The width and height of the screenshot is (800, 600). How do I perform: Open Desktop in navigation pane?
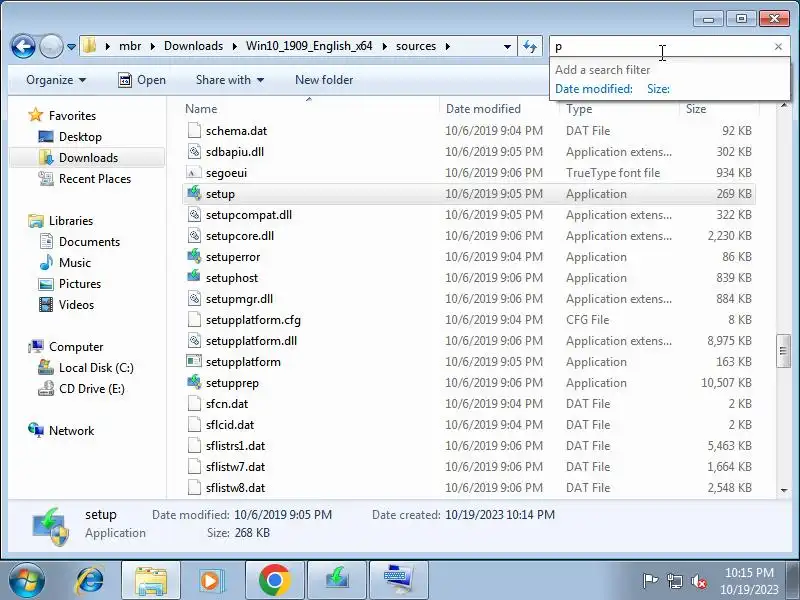(80, 137)
